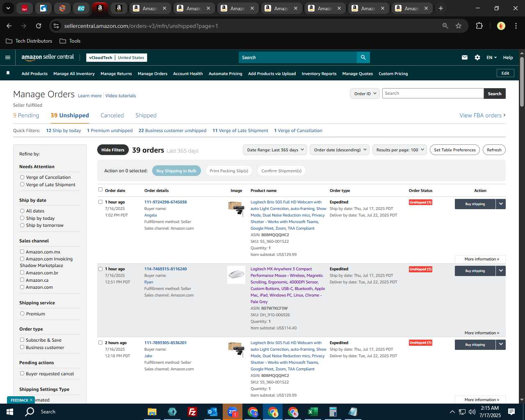The image size is (525, 420).
Task: Open Results per page dropdown
Action: tap(399, 150)
